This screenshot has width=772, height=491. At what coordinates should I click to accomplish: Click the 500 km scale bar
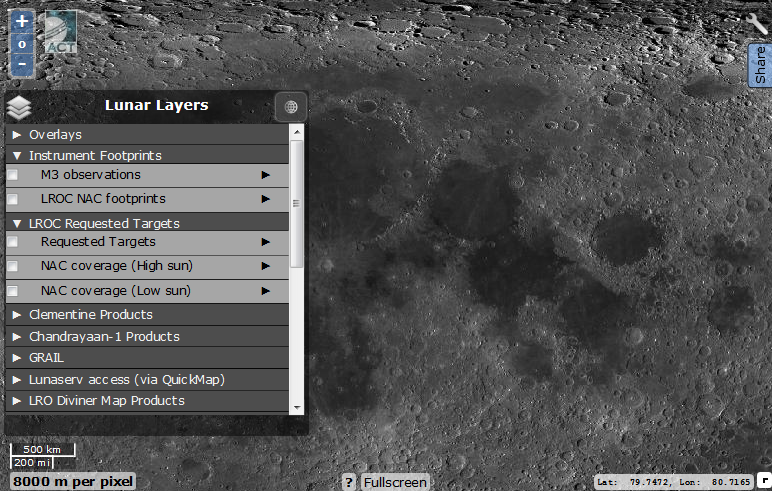[43, 450]
